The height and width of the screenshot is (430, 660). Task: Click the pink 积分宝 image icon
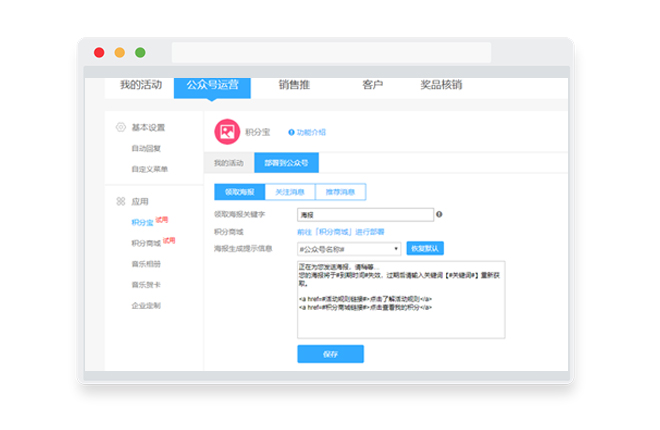[227, 132]
